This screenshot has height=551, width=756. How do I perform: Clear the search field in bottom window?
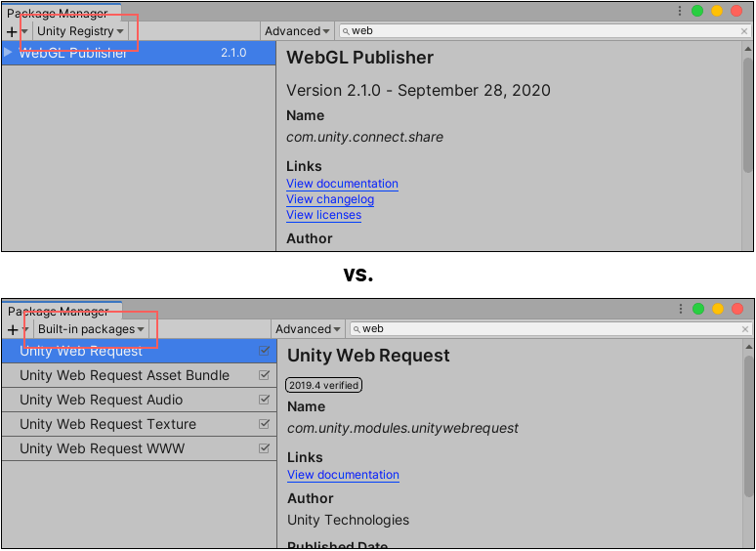(745, 329)
